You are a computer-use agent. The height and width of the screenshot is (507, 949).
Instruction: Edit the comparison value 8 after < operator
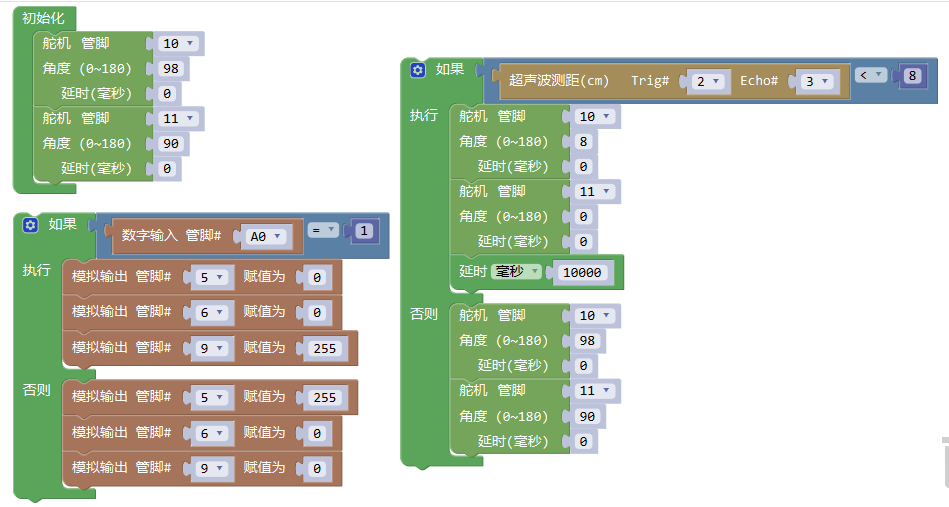(913, 76)
